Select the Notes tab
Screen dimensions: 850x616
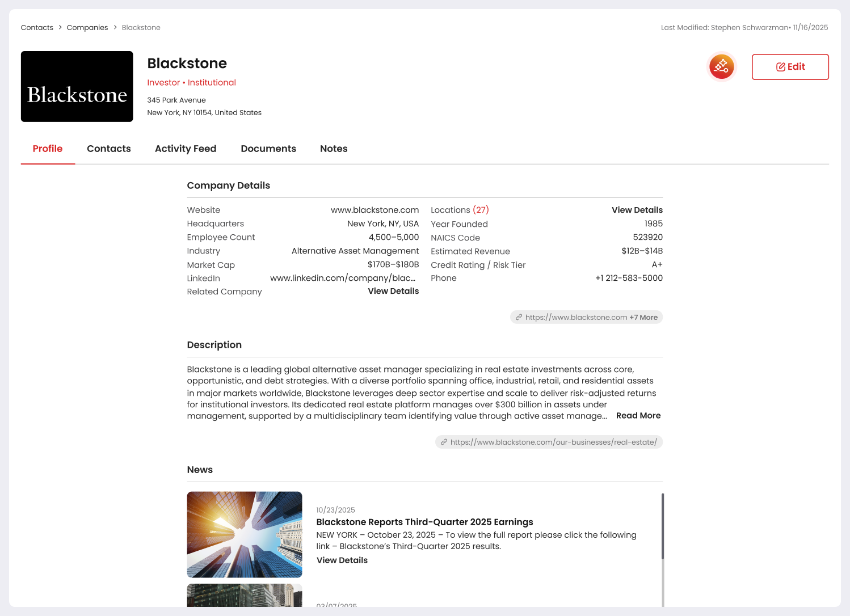pyautogui.click(x=334, y=149)
